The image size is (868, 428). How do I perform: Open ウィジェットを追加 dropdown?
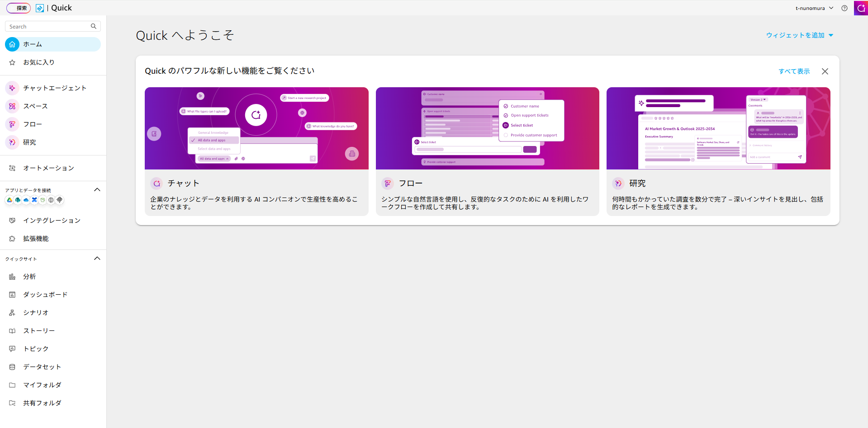click(x=799, y=35)
